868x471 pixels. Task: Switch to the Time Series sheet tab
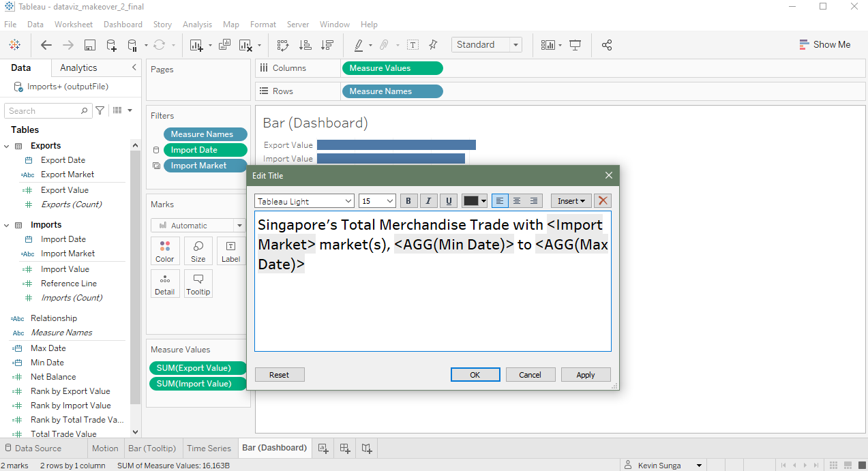coord(209,448)
